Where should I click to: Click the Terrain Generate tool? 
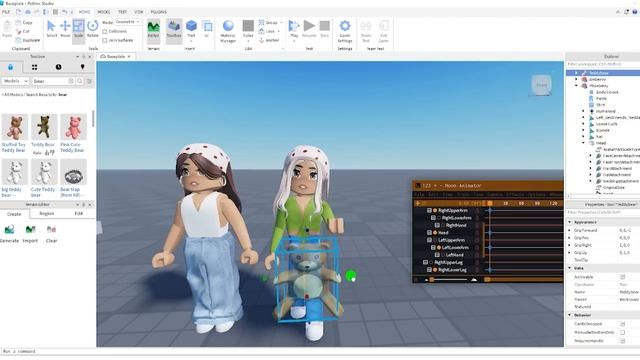(x=9, y=234)
